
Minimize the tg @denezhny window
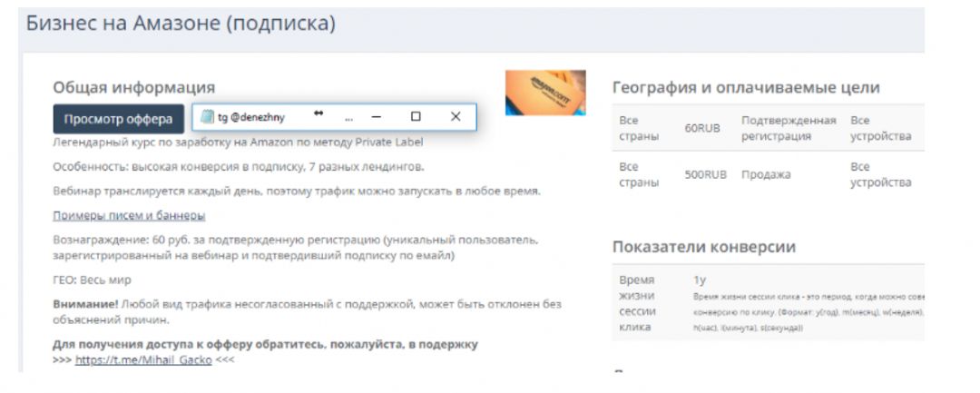(x=377, y=117)
